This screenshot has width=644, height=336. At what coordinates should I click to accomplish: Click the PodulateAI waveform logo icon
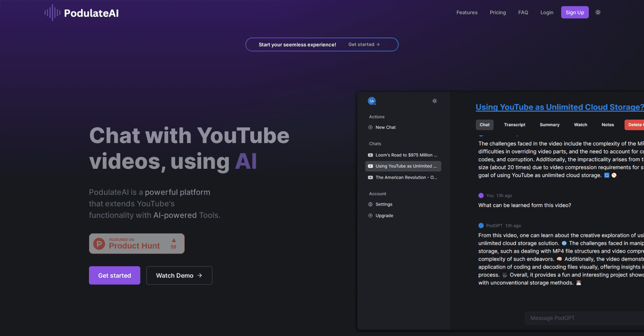point(52,13)
